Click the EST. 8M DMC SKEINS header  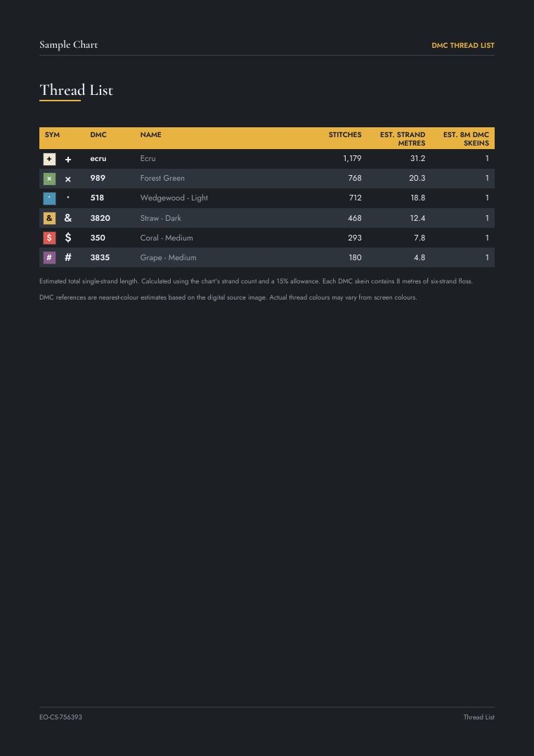466,139
